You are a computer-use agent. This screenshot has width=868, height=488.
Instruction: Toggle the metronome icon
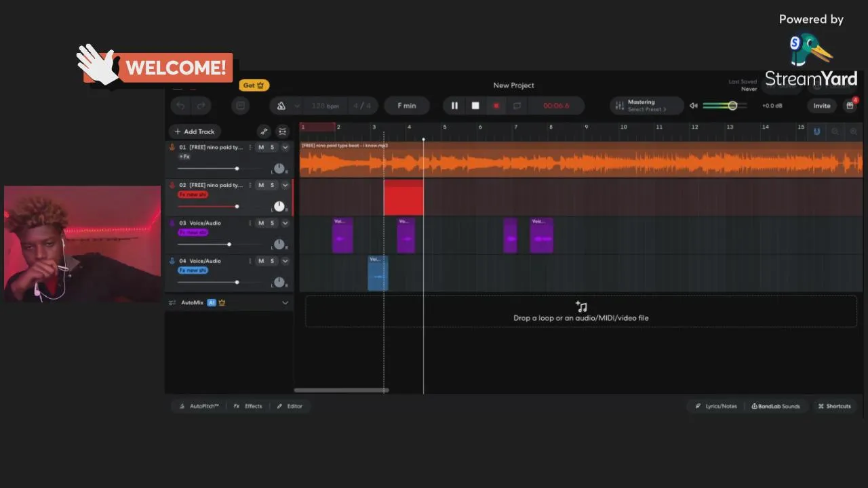pos(281,106)
